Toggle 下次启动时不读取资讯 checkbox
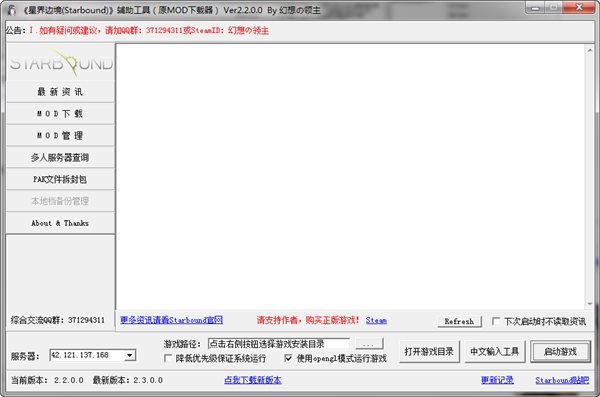Image resolution: width=600 pixels, height=397 pixels. pos(496,321)
